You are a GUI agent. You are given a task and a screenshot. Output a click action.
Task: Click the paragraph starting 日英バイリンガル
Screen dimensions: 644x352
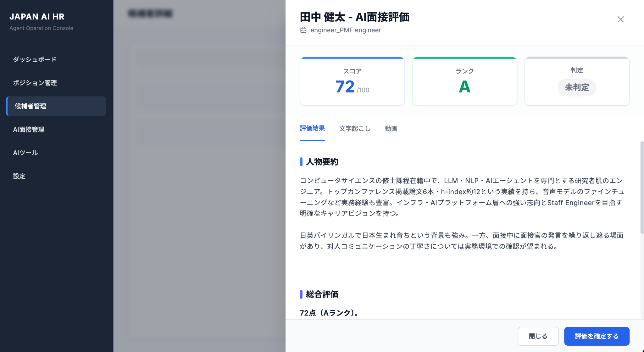point(462,241)
